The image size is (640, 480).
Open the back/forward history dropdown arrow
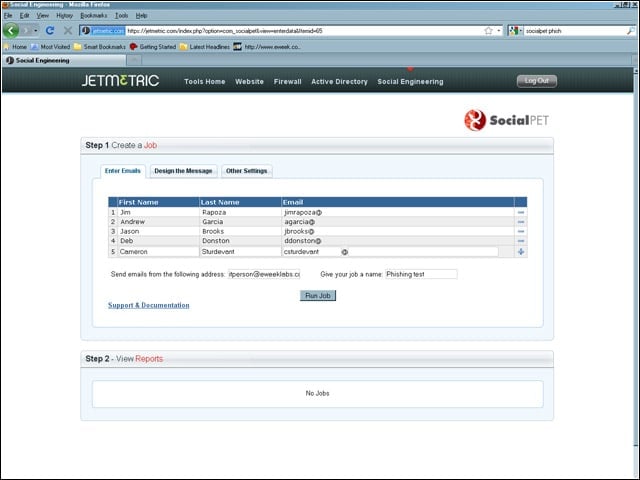36,31
